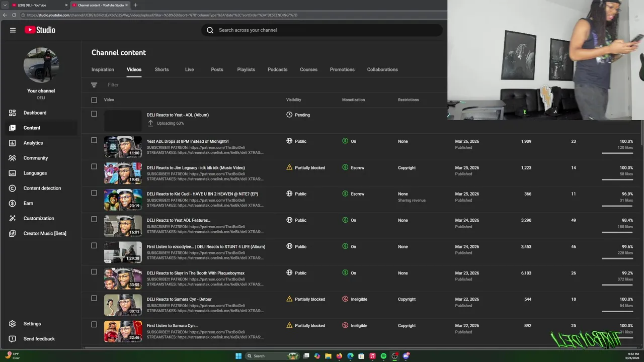Select checkbox for Slayr In The Booth

[94, 272]
